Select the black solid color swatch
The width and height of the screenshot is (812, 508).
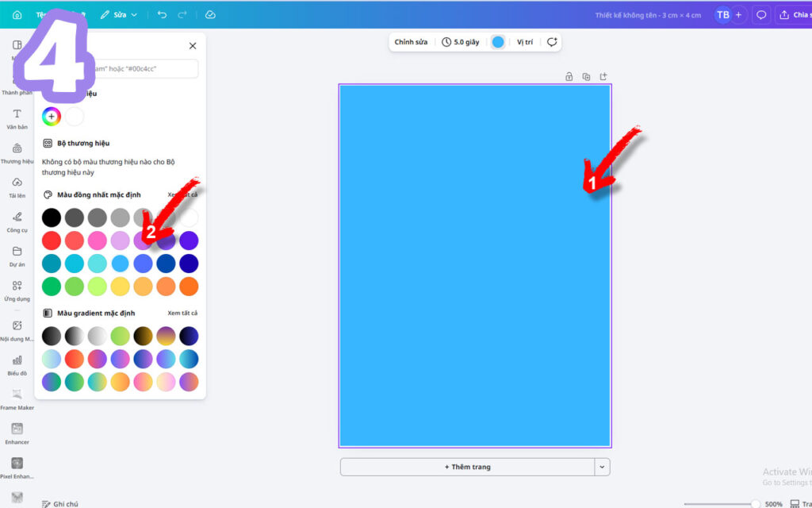pos(52,217)
